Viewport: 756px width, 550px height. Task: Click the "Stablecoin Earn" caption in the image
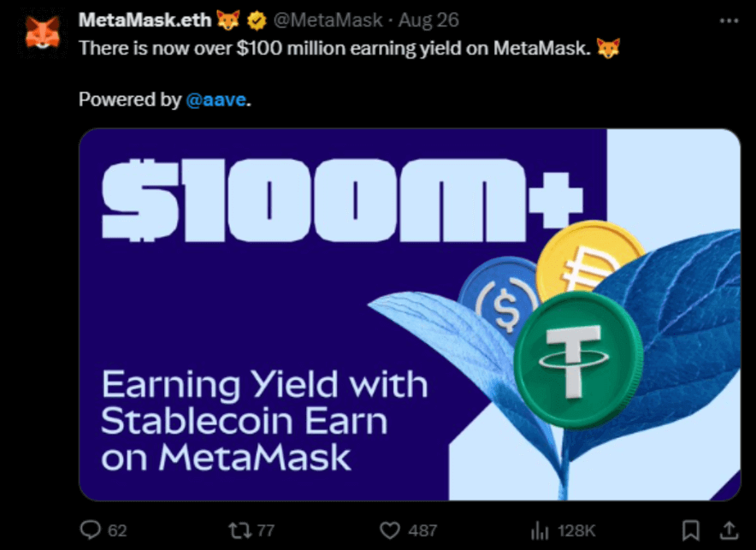pos(245,421)
